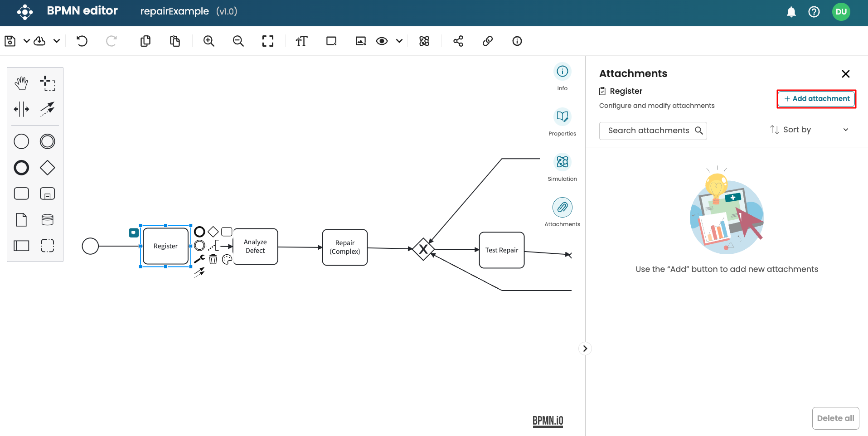The width and height of the screenshot is (868, 436).
Task: Select the hand tool in palette
Action: point(21,83)
